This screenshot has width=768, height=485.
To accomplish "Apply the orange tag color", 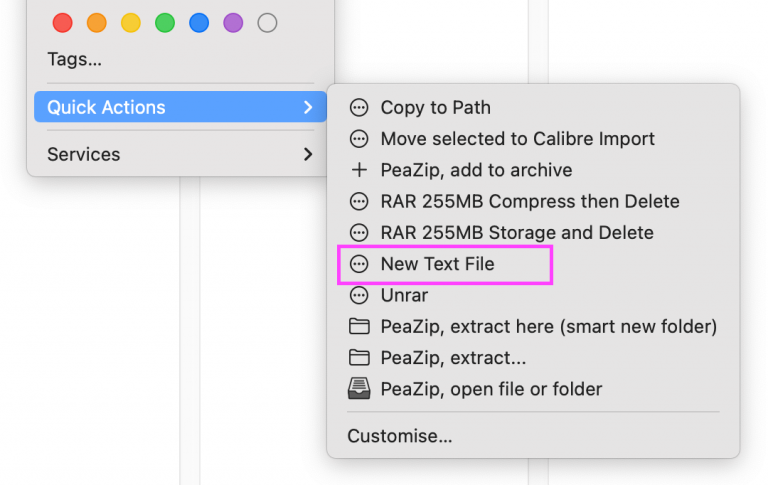I will pyautogui.click(x=96, y=23).
